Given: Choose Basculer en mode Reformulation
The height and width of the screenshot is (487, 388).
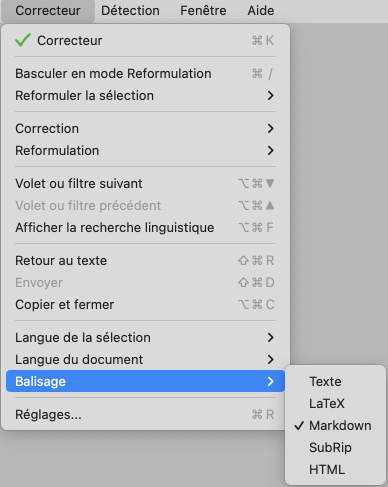Looking at the screenshot, I should click(x=145, y=74).
